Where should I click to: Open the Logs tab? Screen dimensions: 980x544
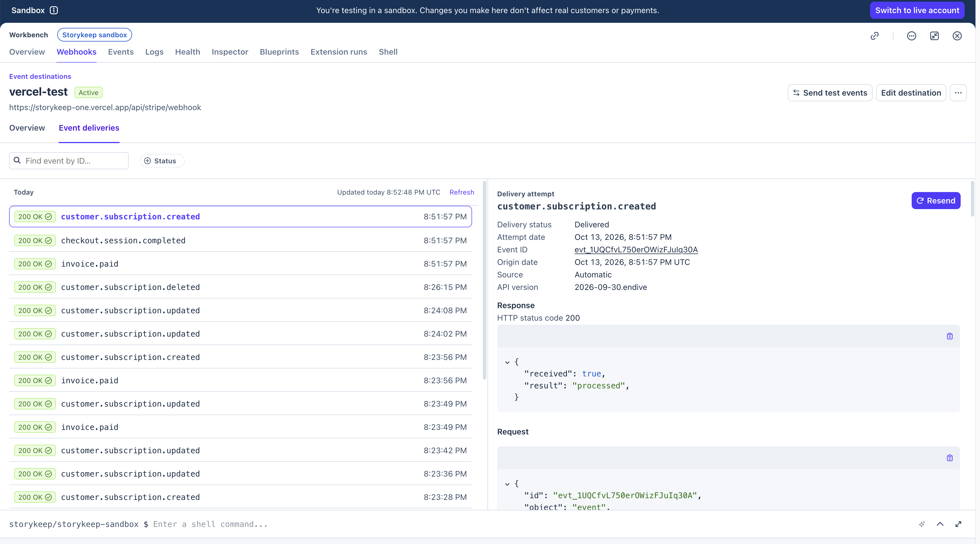click(154, 52)
